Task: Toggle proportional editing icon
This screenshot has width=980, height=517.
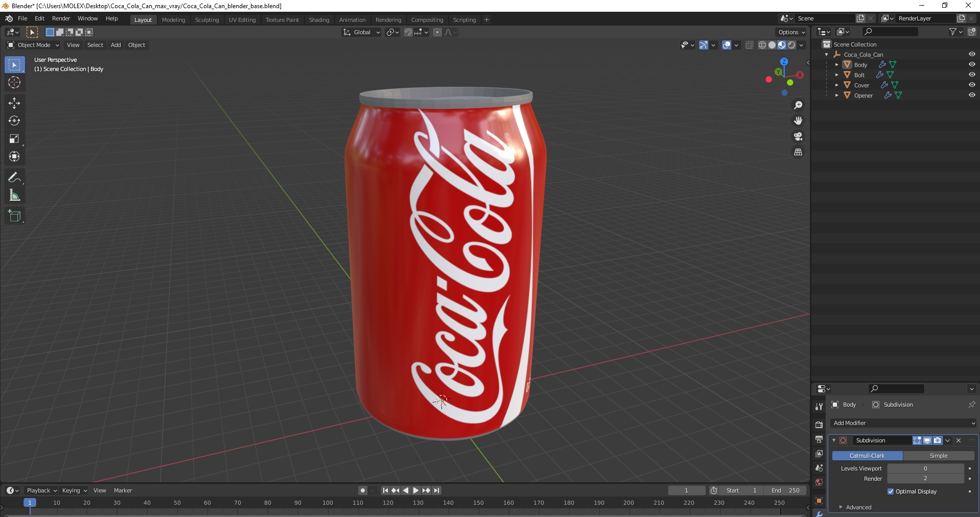Action: pos(437,32)
